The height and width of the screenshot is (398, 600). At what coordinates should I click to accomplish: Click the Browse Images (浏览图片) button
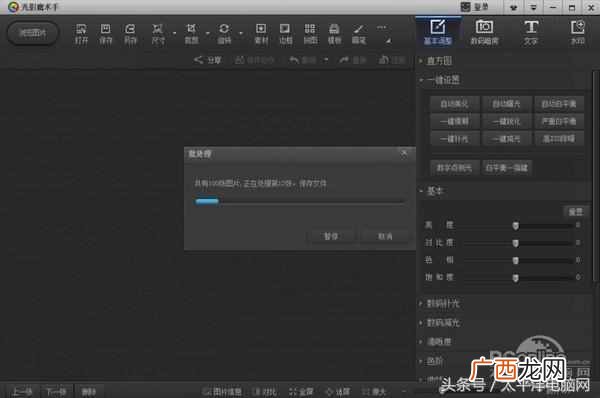[x=33, y=33]
